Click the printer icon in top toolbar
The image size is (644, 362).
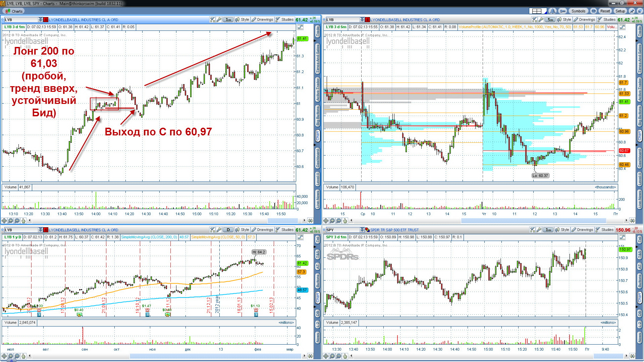(x=594, y=11)
